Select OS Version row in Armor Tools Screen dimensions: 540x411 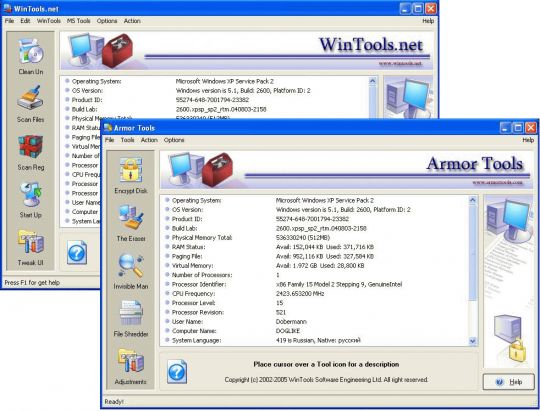(316, 209)
